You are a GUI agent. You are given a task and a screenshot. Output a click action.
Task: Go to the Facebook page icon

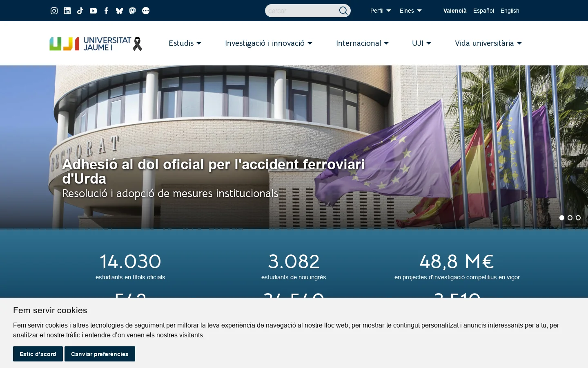[x=106, y=11]
